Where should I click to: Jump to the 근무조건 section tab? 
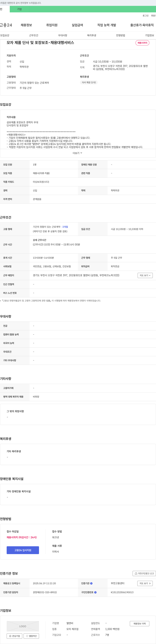pos(34,35)
